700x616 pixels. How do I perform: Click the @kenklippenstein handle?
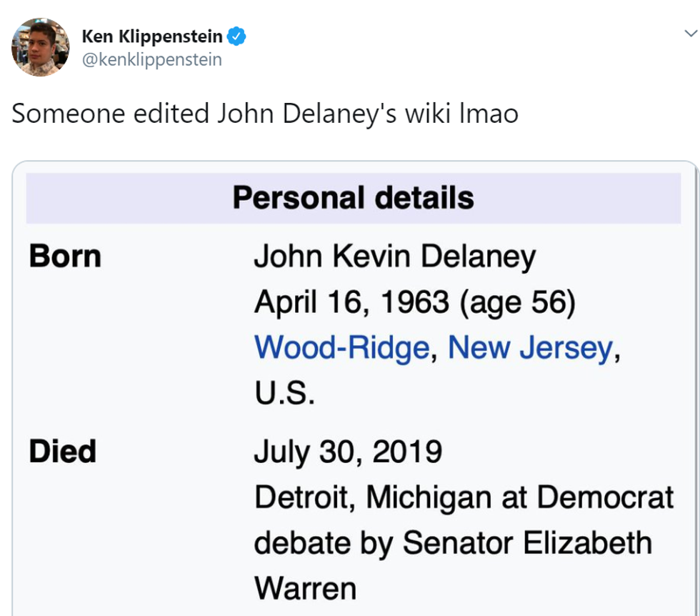tap(152, 59)
